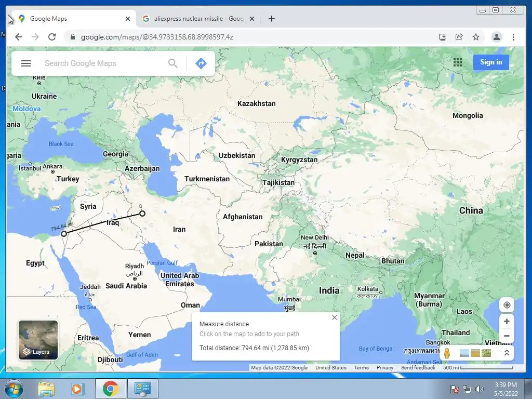This screenshot has width=532, height=399.
Task: Switch to the Google Maps tab
Action: pos(74,19)
